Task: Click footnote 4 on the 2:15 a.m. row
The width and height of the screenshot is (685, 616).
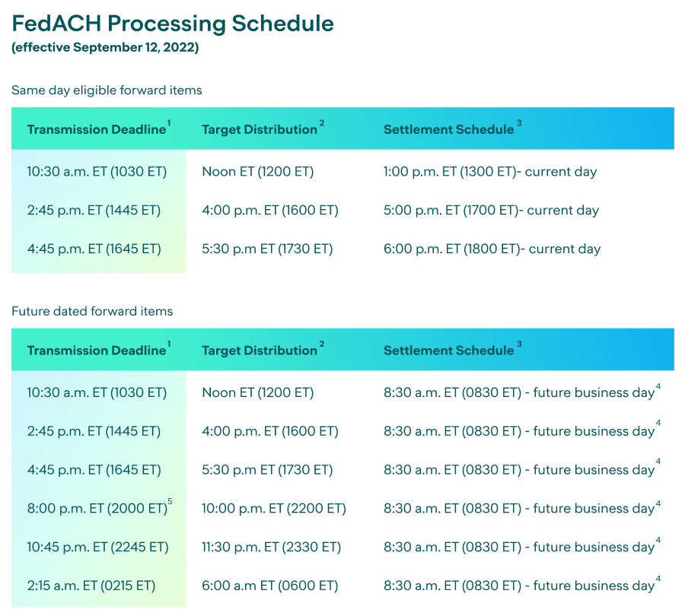Action: click(658, 579)
